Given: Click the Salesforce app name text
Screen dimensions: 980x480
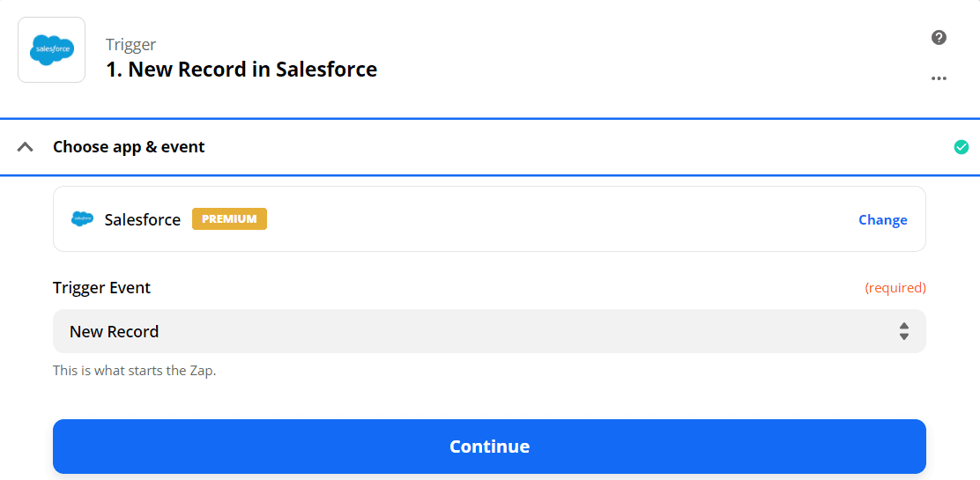Looking at the screenshot, I should [x=143, y=220].
